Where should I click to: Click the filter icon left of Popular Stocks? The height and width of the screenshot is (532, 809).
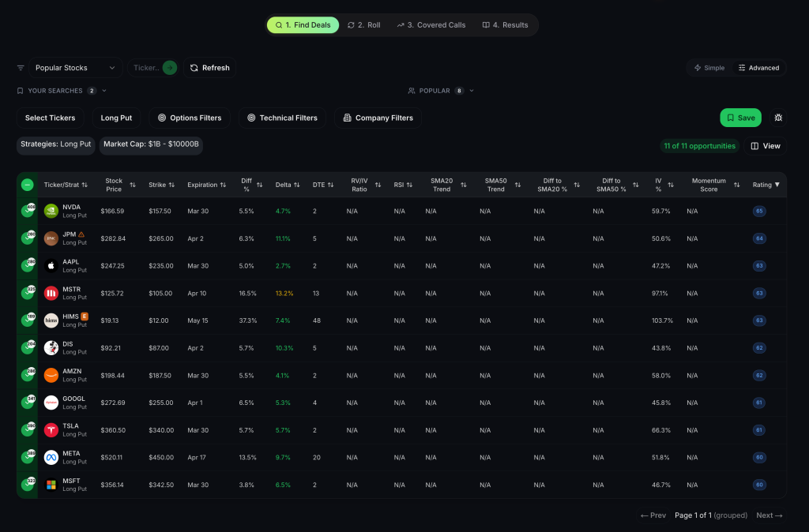click(21, 68)
